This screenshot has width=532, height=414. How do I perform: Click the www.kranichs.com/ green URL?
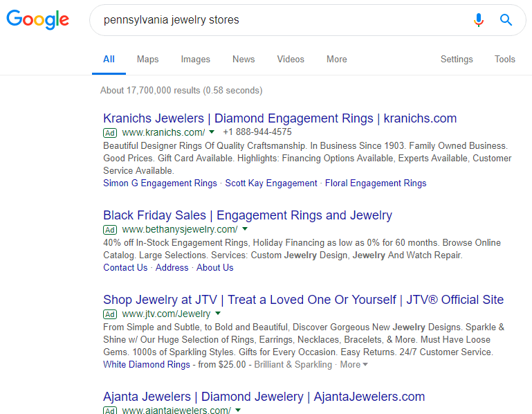(163, 132)
